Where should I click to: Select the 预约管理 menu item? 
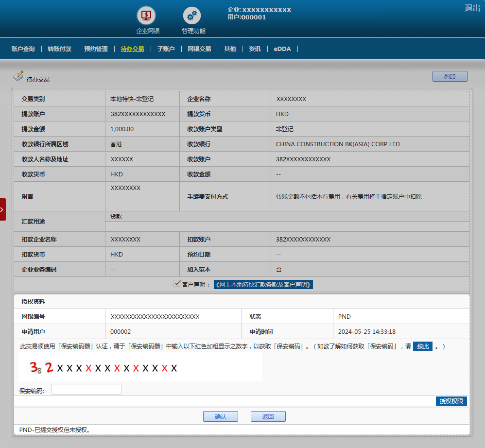tap(96, 49)
